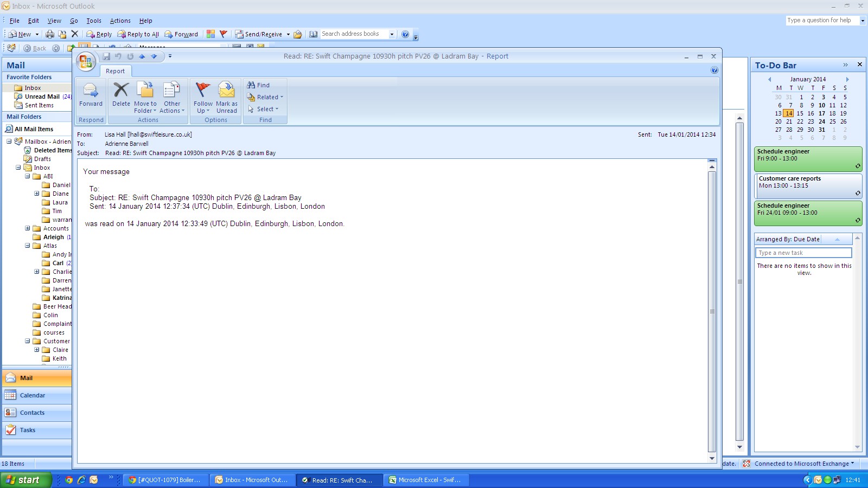This screenshot has height=488, width=868.
Task: Select January 24 in the calendar
Action: (821, 121)
